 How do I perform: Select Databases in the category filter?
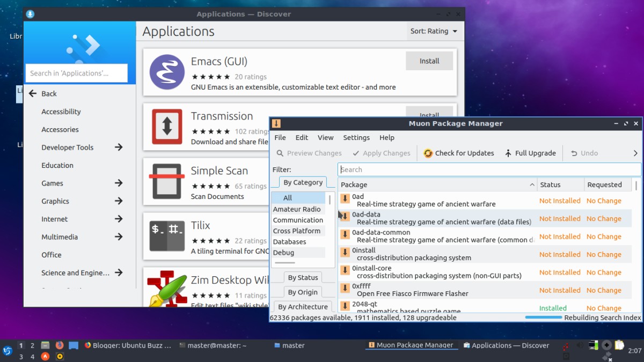coord(297,241)
